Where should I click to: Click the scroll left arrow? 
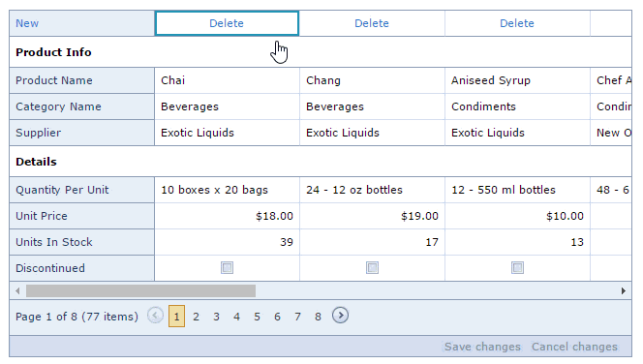(17, 291)
